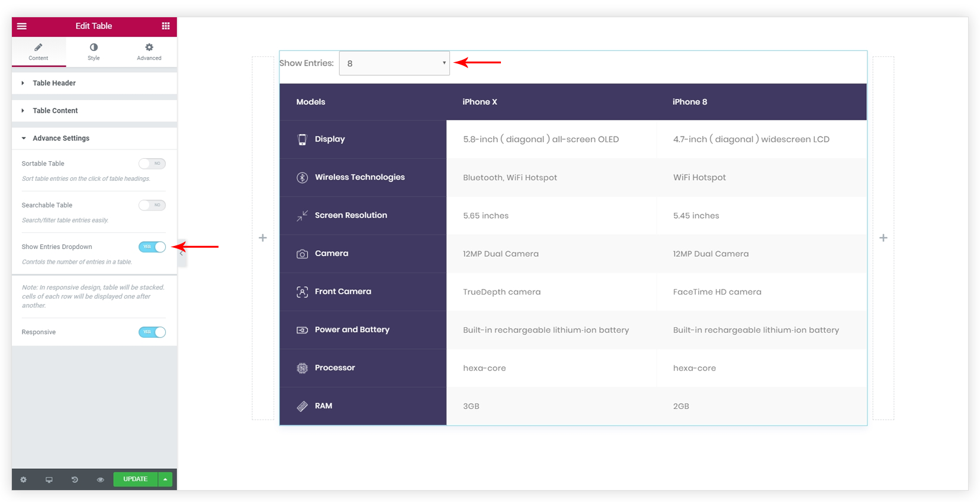Open the widgets grid icon
The image size is (980, 502).
pos(166,26)
